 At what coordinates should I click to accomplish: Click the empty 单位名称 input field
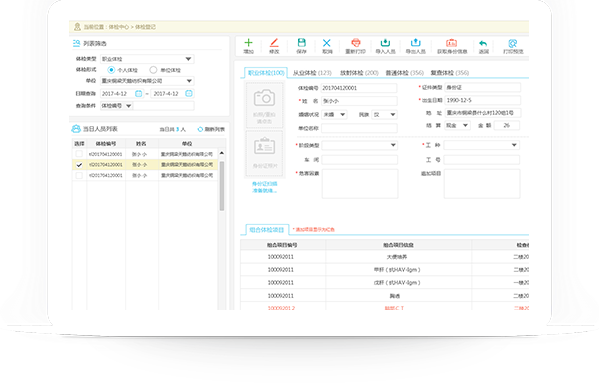coord(359,128)
